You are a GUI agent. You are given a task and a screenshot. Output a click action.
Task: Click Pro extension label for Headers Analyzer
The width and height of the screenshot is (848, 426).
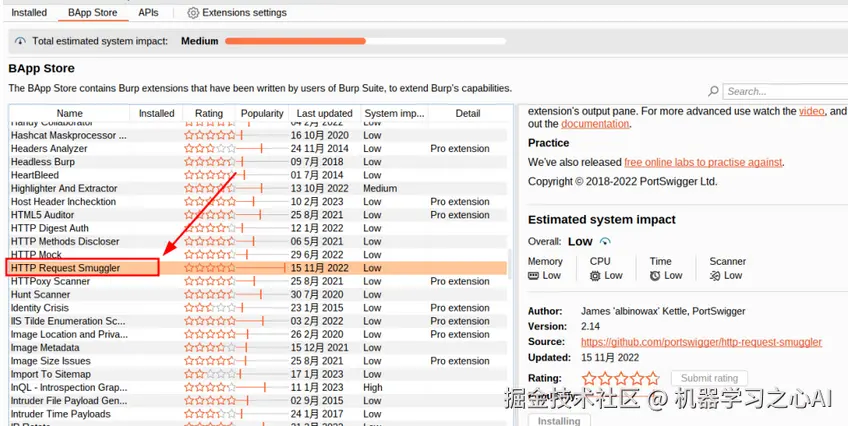pos(460,149)
